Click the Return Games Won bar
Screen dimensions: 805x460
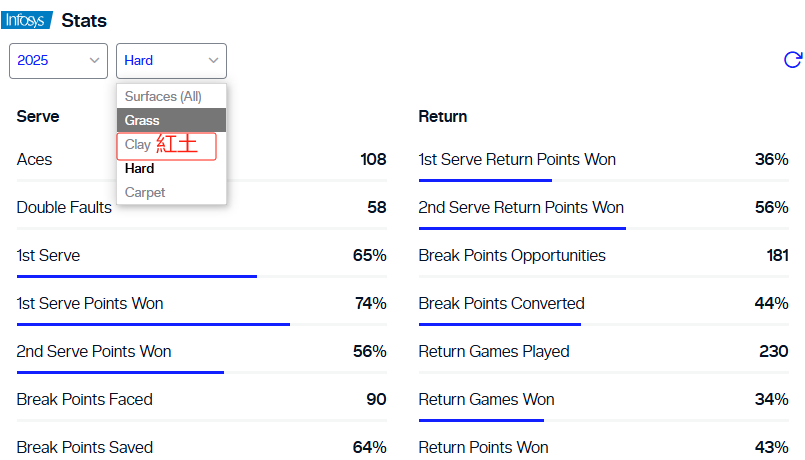604,420
